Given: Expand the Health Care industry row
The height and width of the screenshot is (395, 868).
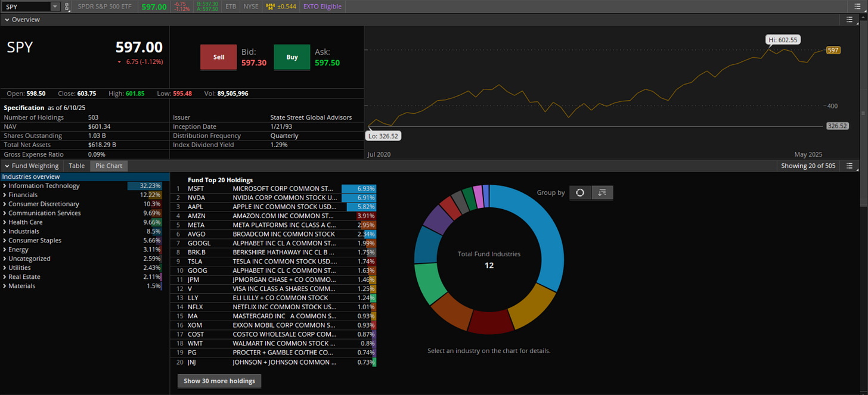Looking at the screenshot, I should [x=5, y=222].
